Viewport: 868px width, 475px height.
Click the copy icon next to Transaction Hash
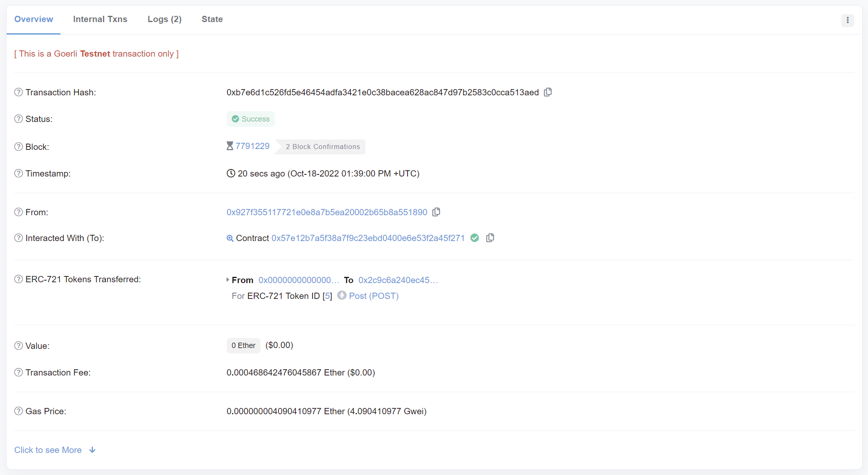click(x=547, y=92)
